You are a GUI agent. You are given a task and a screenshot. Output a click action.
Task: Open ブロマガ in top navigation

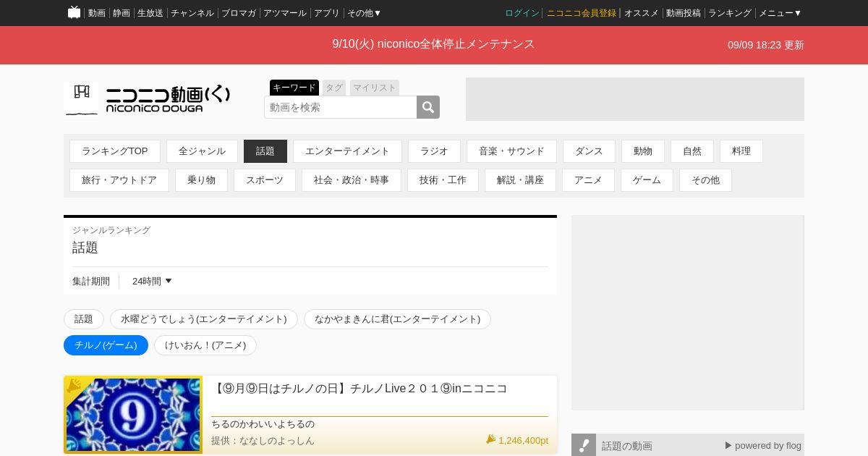pyautogui.click(x=239, y=13)
